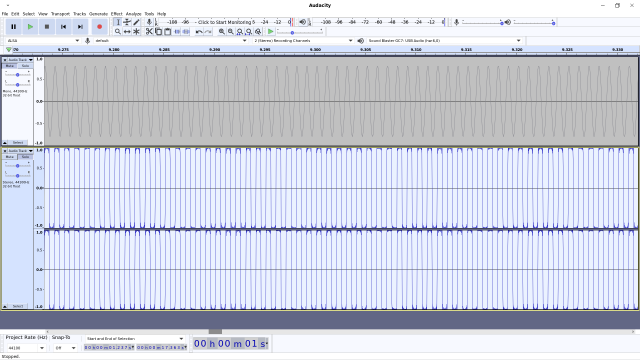Screen dimensions: 640x360
Task: Open the Effect menu
Action: [x=116, y=13]
